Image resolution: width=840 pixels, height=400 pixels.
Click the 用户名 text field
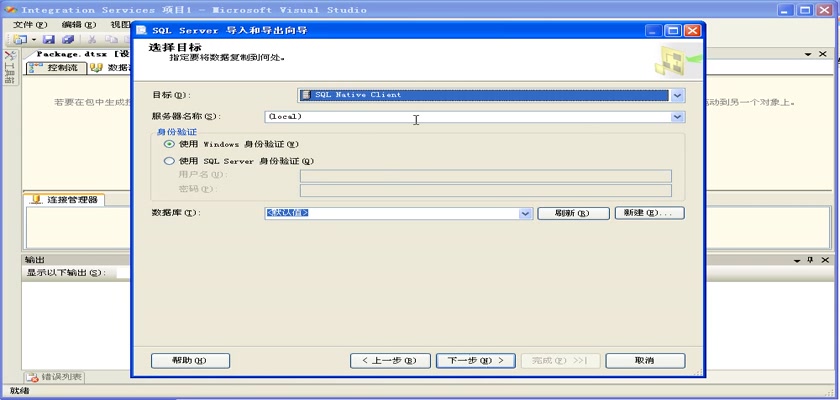coord(485,176)
